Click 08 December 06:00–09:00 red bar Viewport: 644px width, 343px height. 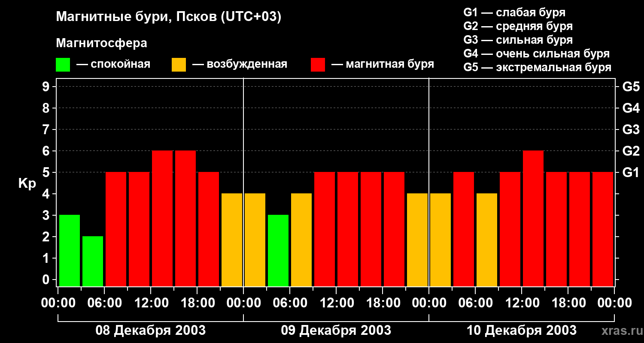click(x=116, y=229)
